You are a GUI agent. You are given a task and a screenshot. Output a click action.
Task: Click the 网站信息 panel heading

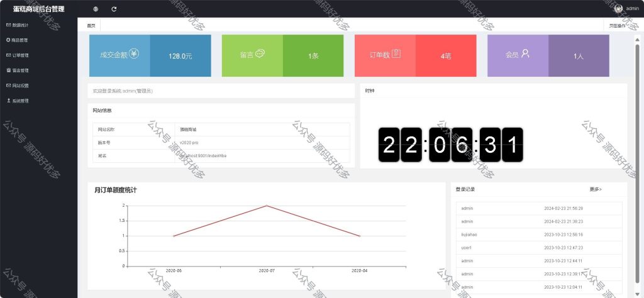(102, 111)
